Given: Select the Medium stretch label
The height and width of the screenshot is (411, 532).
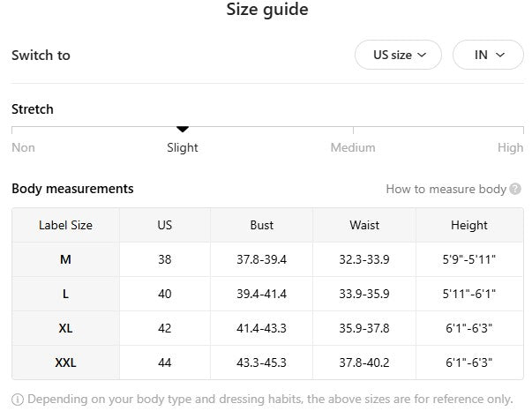Looking at the screenshot, I should pyautogui.click(x=353, y=147).
